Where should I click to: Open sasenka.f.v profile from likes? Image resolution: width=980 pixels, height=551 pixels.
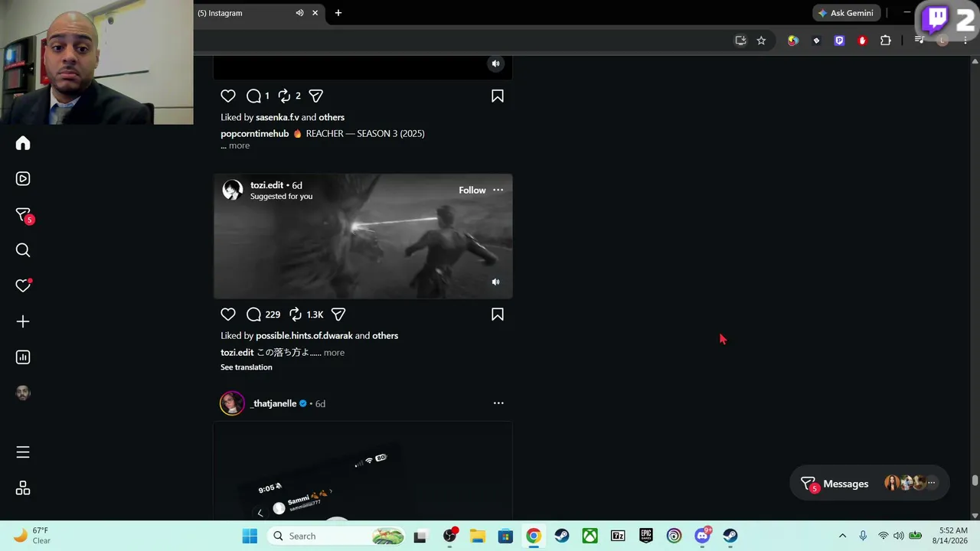point(277,117)
